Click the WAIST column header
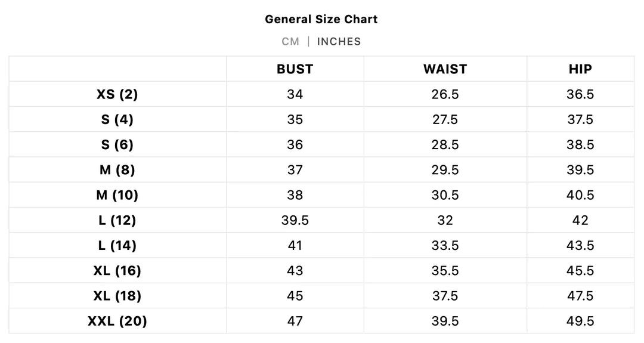 (x=445, y=69)
